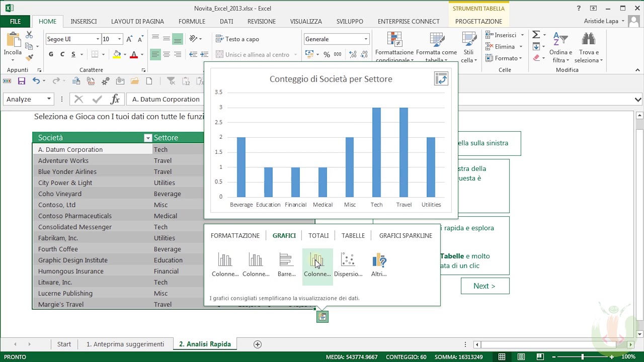644x362 pixels.
Task: Switch to Page Break Preview view
Action: 540,357
